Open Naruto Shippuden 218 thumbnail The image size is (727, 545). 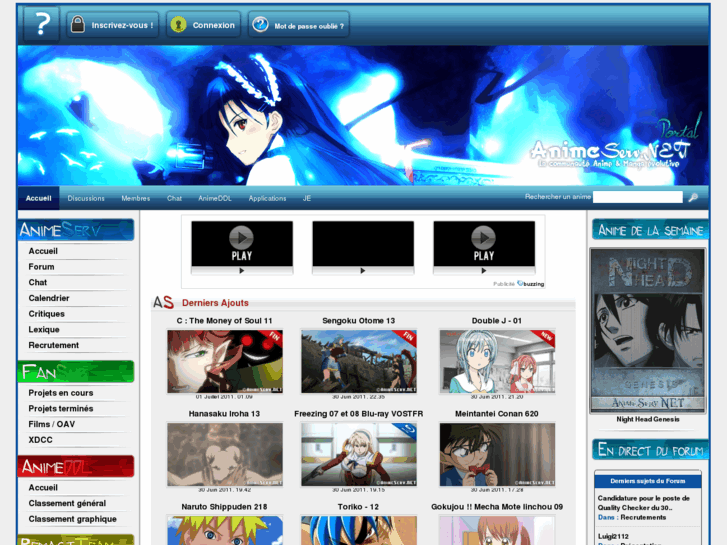(x=225, y=530)
